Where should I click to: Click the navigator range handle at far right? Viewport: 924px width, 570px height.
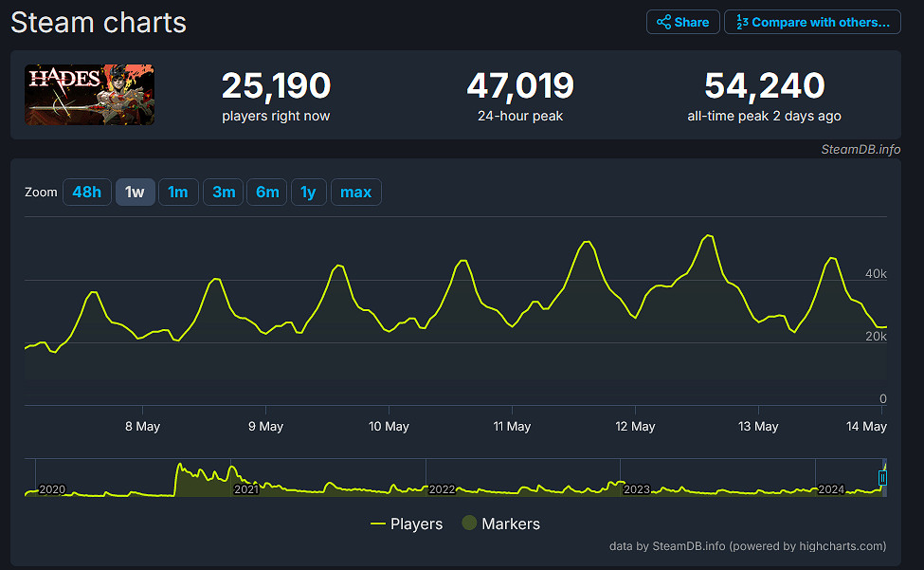coord(882,478)
